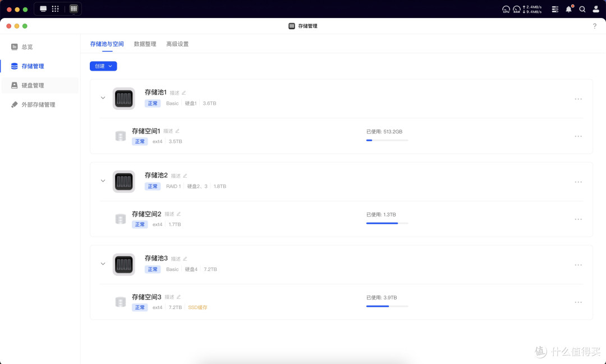
Task: Open the user account icon
Action: pos(595,10)
